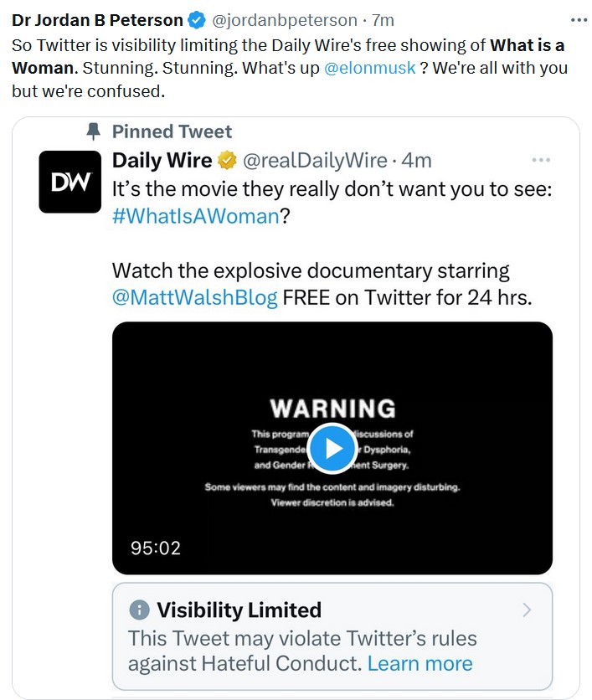The height and width of the screenshot is (700, 592).
Task: Click the WARNING video thumbnail
Action: click(332, 448)
